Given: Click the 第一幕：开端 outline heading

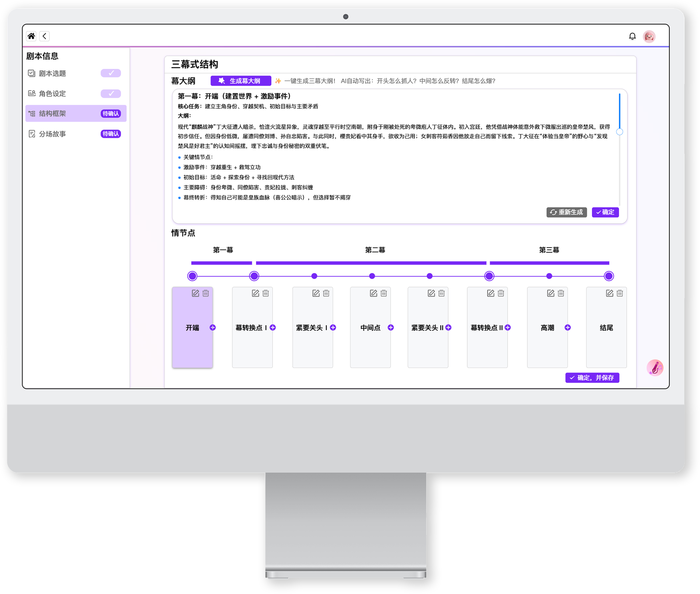Looking at the screenshot, I should click(234, 96).
